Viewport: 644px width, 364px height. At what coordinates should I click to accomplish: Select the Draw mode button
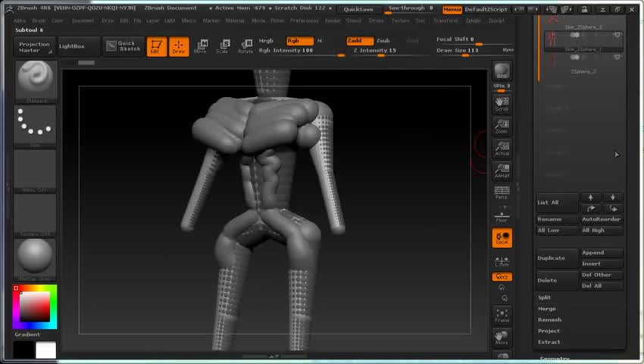(x=179, y=46)
